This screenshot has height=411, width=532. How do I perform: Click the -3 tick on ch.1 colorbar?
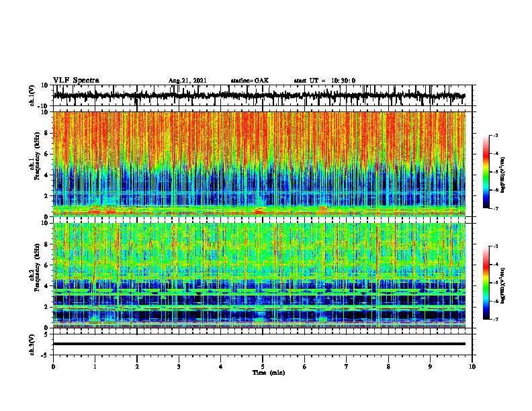496,135
